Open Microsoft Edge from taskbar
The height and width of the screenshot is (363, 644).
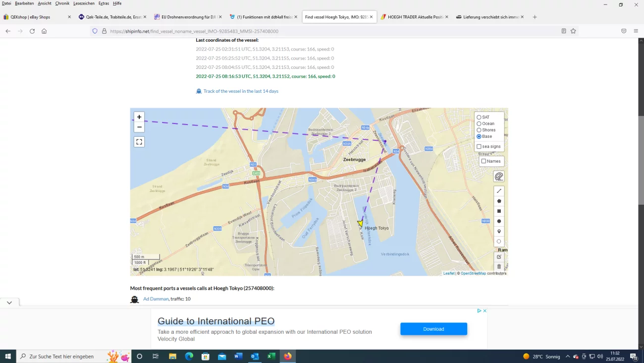click(x=189, y=356)
